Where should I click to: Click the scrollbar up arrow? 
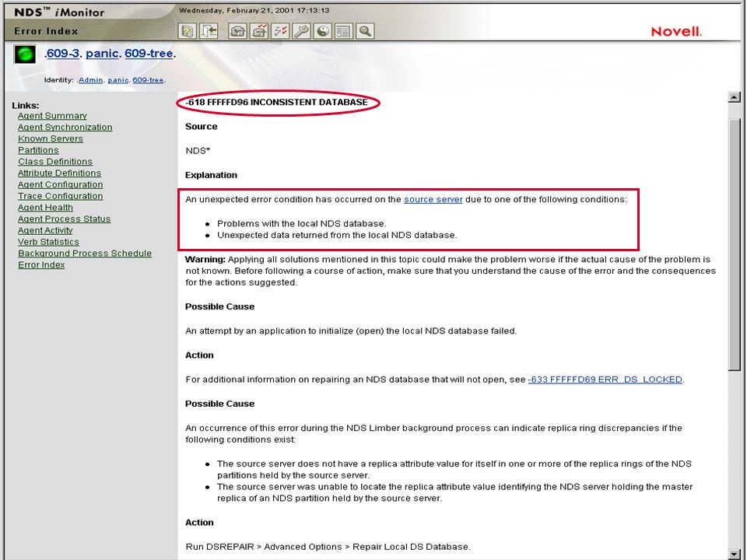pyautogui.click(x=734, y=97)
